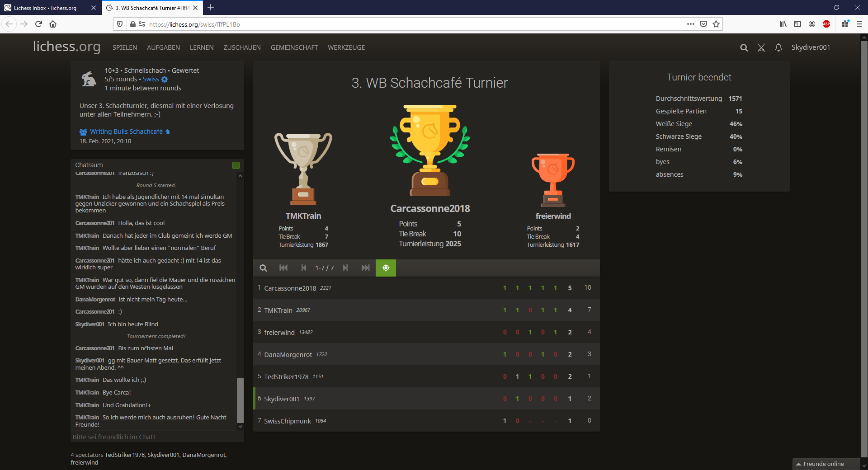Click the green locate-me target button

pos(386,268)
